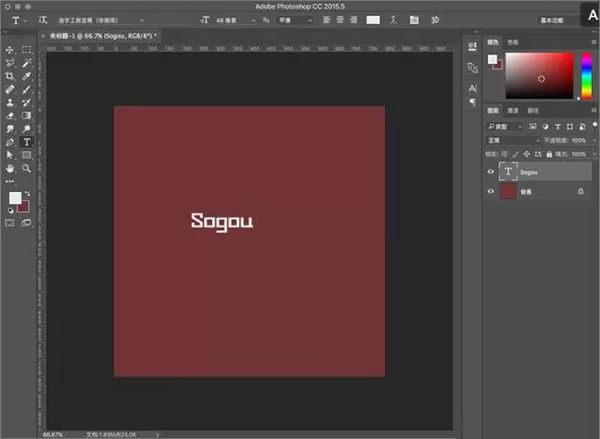600x439 pixels.
Task: Adjust the hue spectrum slider
Action: pyautogui.click(x=587, y=76)
